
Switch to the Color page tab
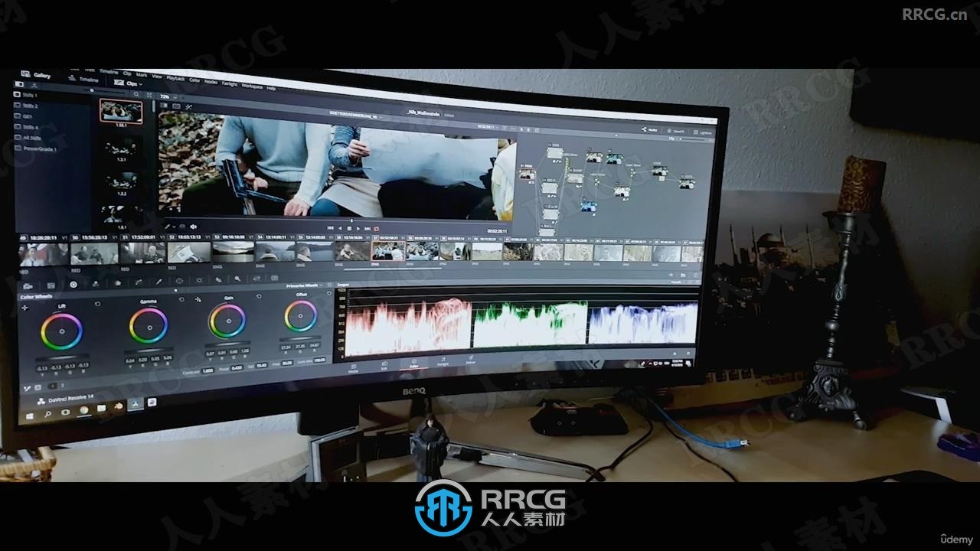414,364
